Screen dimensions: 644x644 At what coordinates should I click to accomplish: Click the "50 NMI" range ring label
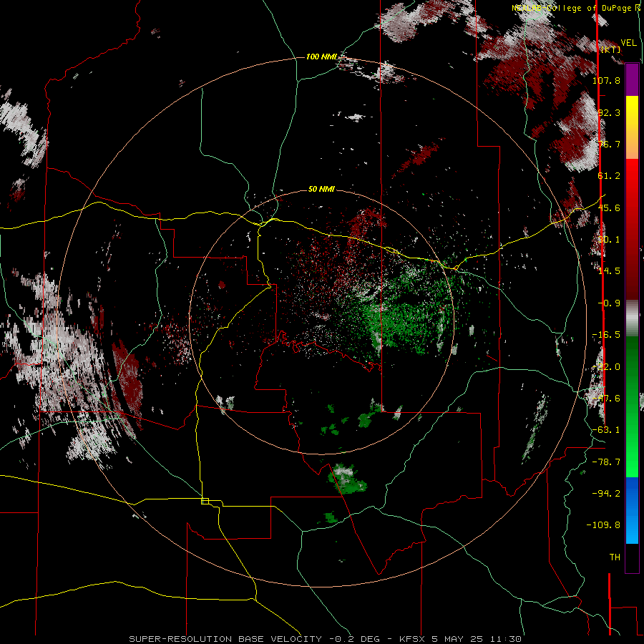321,189
